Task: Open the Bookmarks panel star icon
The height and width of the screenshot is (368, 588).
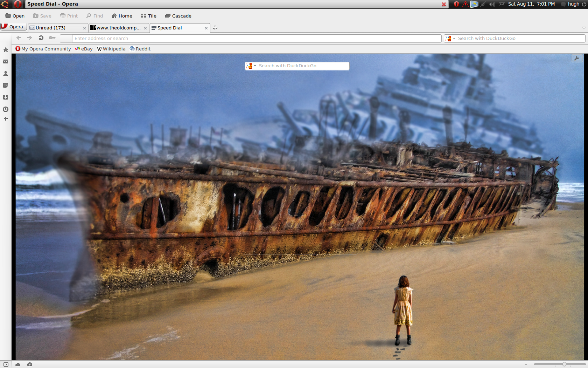Action: [6, 50]
